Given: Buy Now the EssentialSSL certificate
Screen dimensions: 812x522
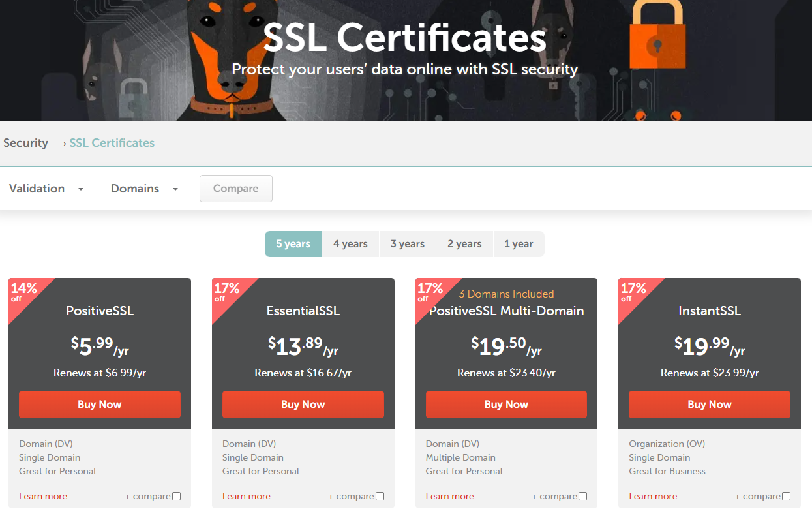Looking at the screenshot, I should pyautogui.click(x=303, y=405).
